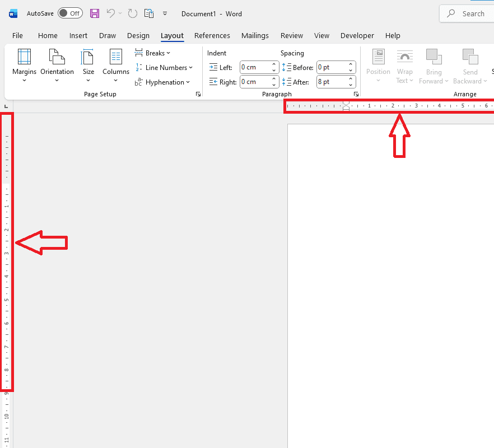Screen dimensions: 494x448
Task: Expand the Breaks dropdown
Action: tap(153, 53)
